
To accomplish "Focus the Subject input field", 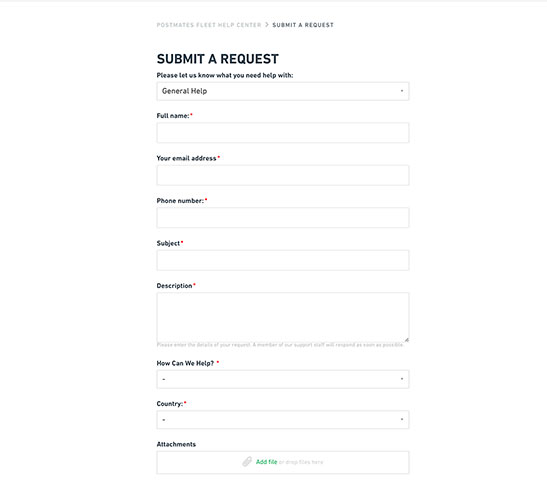I will pyautogui.click(x=283, y=260).
